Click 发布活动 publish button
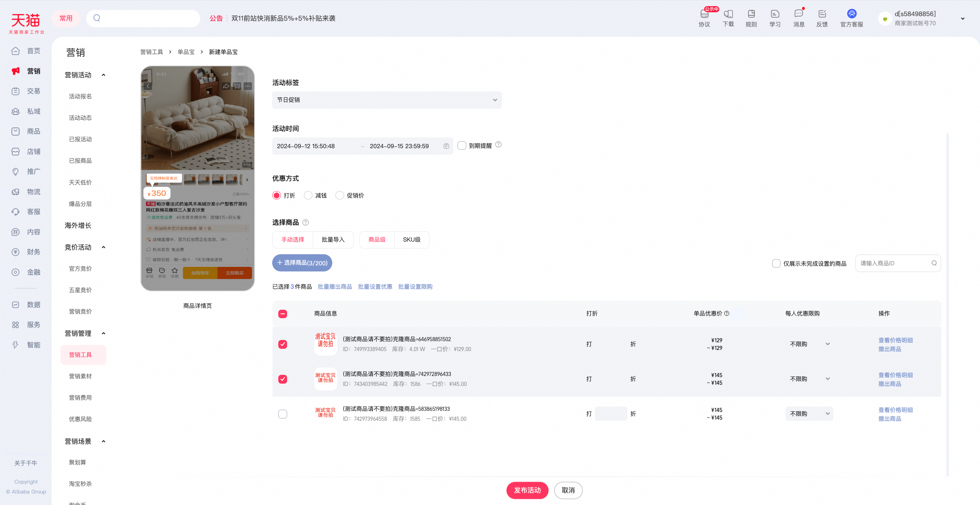 [x=528, y=490]
